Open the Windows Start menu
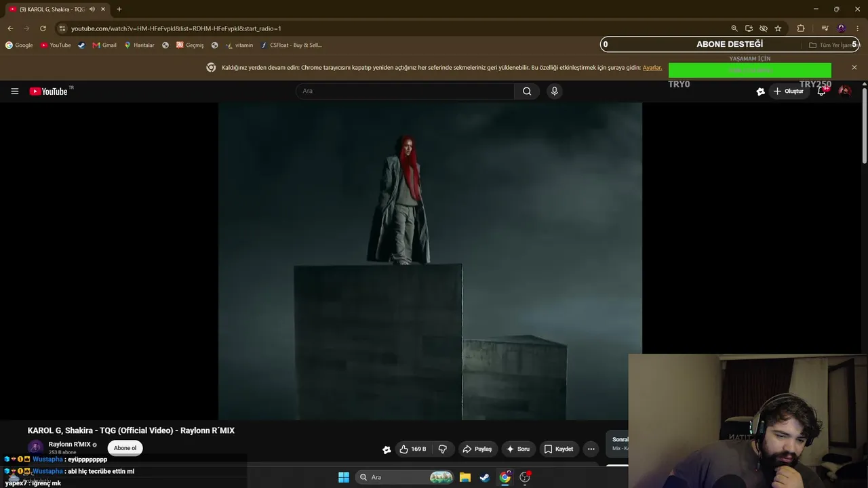 pos(344,477)
